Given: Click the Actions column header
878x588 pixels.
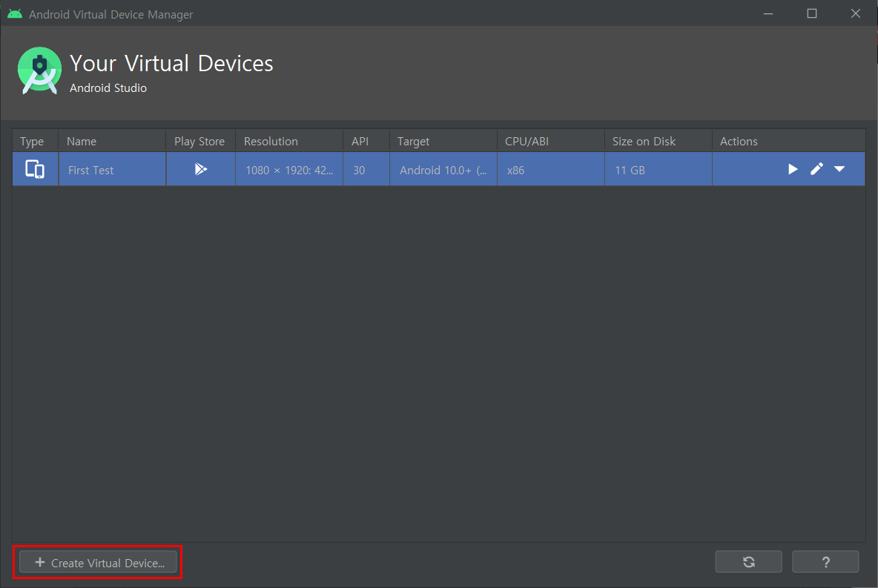Looking at the screenshot, I should (x=788, y=141).
